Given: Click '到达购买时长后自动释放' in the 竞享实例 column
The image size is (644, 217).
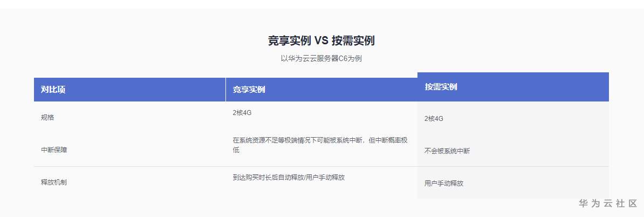Looking at the screenshot, I should pyautogui.click(x=268, y=177).
